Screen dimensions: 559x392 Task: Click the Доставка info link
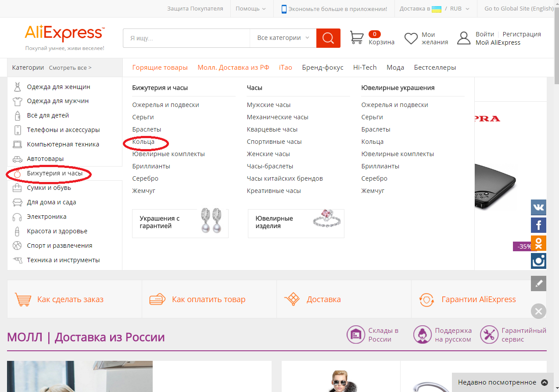323,299
